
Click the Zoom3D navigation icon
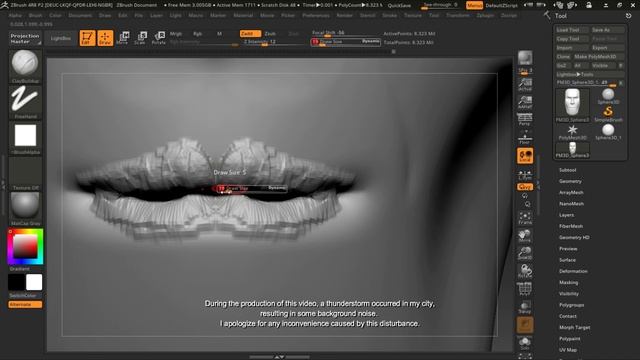(525, 253)
